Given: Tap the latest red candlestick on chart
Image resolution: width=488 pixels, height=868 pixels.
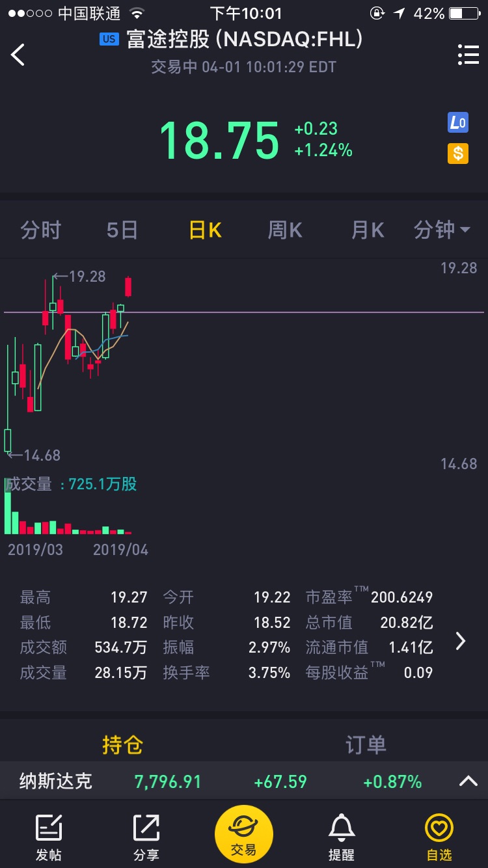Looking at the screenshot, I should click(x=128, y=286).
